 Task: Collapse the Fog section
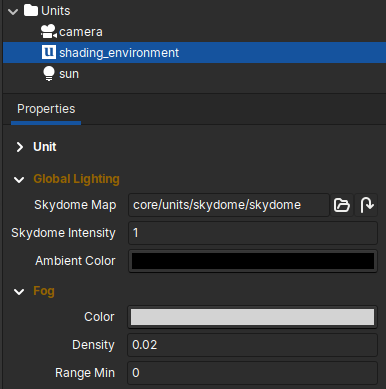[x=19, y=292]
